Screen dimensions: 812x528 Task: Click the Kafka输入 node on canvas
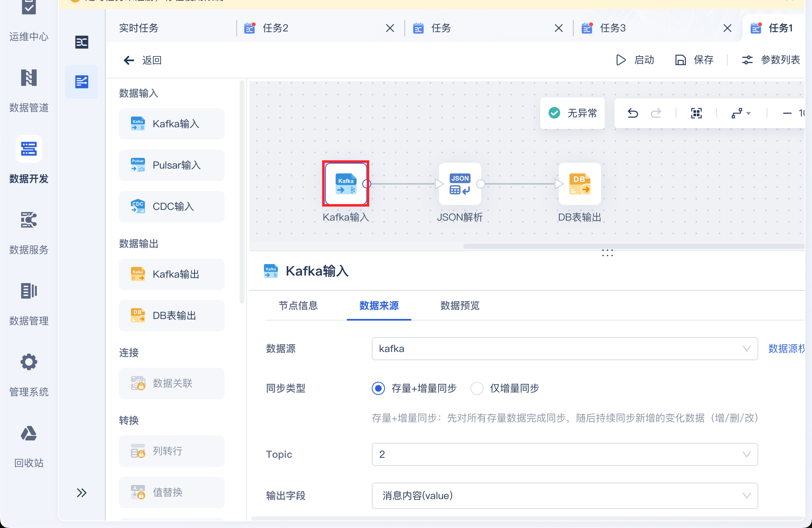pyautogui.click(x=346, y=184)
